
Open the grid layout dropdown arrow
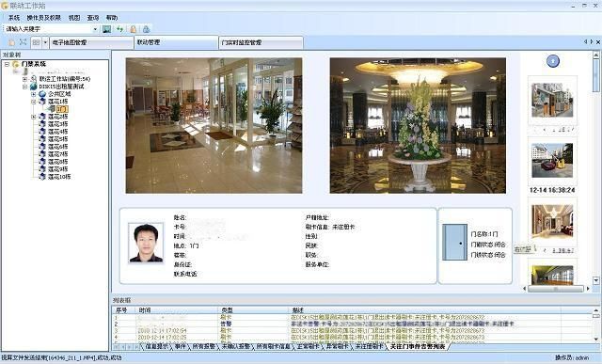(x=45, y=42)
